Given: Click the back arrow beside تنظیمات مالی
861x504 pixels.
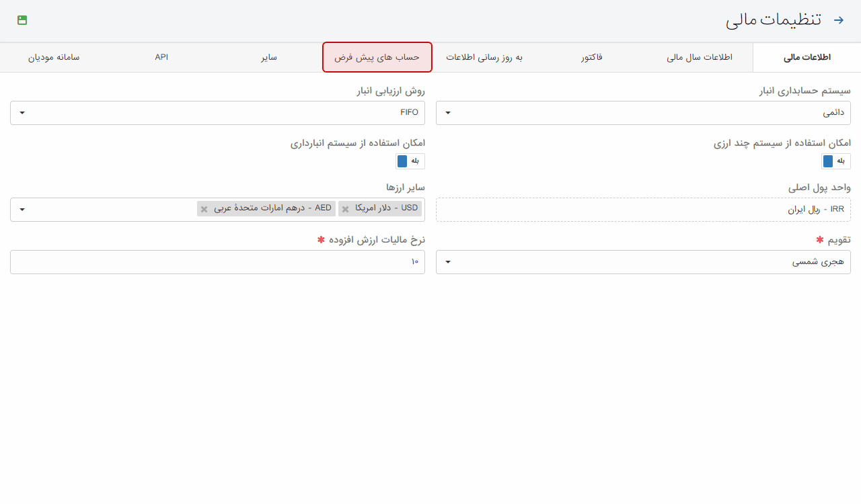Looking at the screenshot, I should (x=838, y=20).
